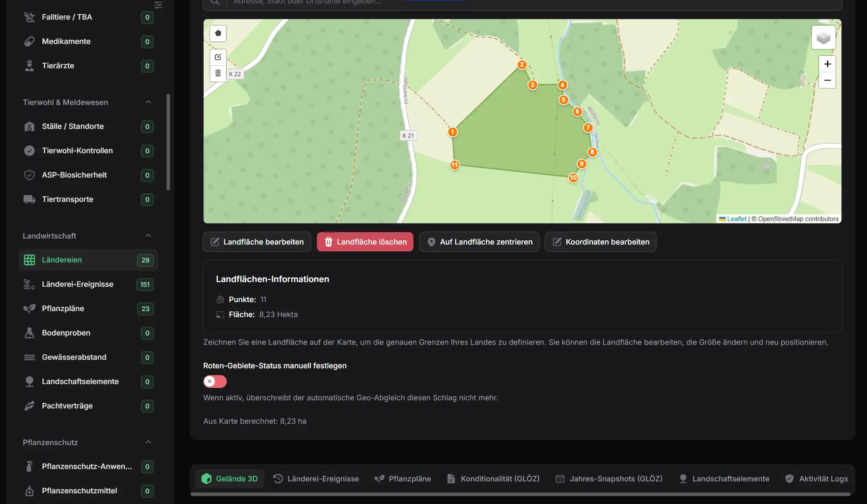
Task: Open the Pflanzpläne tab
Action: click(402, 479)
